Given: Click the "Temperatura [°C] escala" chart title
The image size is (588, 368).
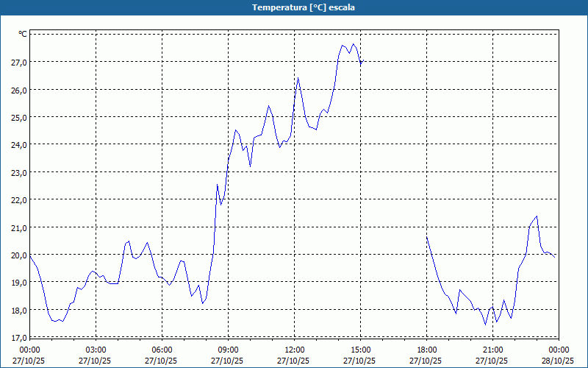Looking at the screenshot, I should (294, 7).
